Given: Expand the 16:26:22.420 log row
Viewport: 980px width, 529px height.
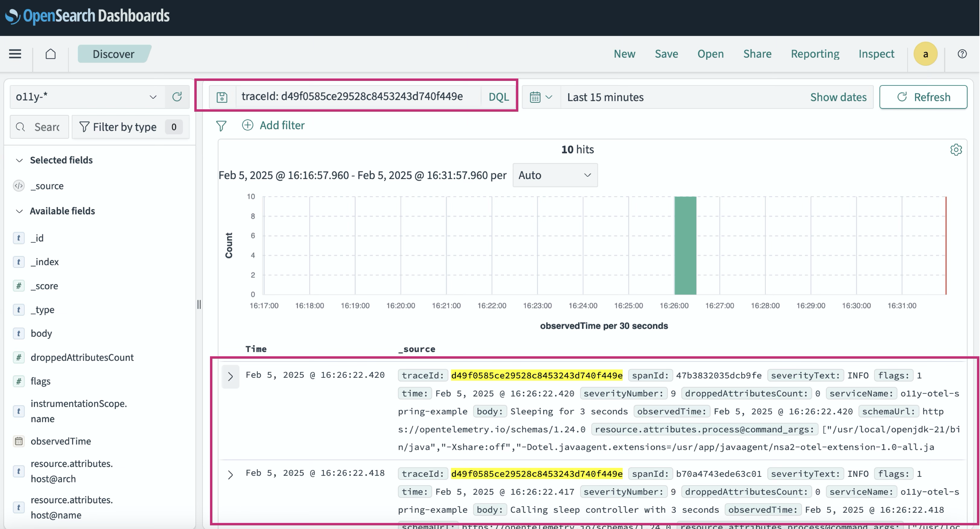Looking at the screenshot, I should click(230, 377).
